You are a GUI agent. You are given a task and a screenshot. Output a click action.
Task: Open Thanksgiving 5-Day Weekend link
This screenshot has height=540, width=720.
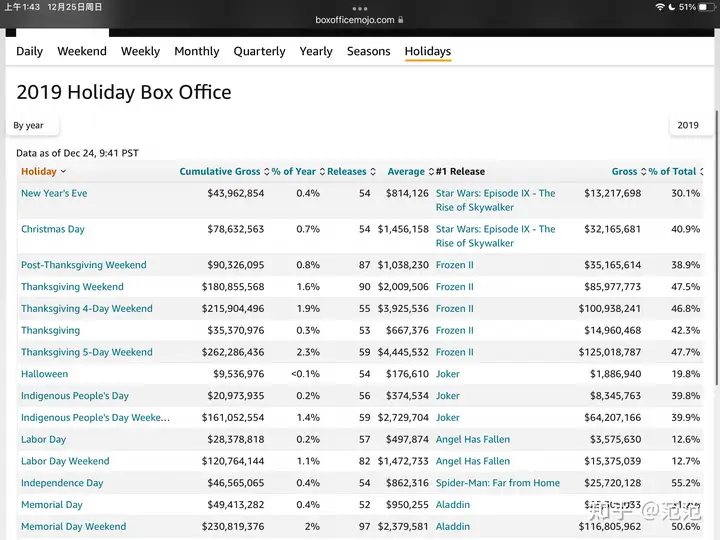(87, 352)
